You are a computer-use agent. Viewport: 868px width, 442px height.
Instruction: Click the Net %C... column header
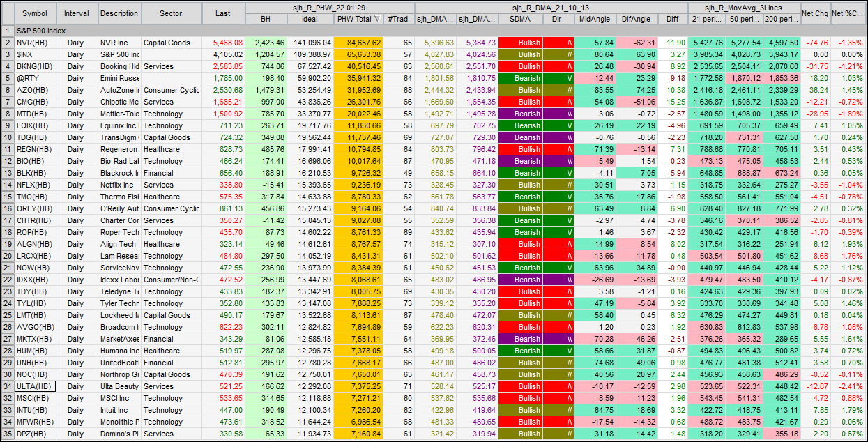coord(849,13)
